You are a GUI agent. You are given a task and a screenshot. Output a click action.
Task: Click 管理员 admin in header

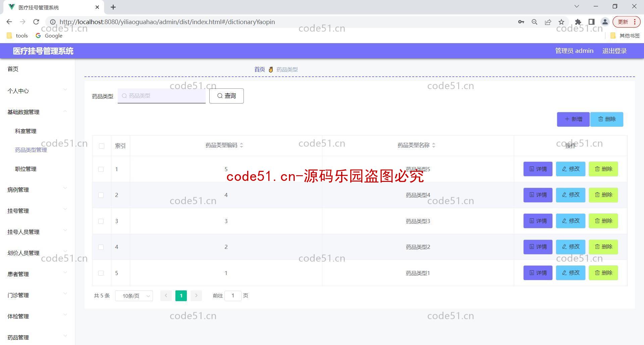574,51
